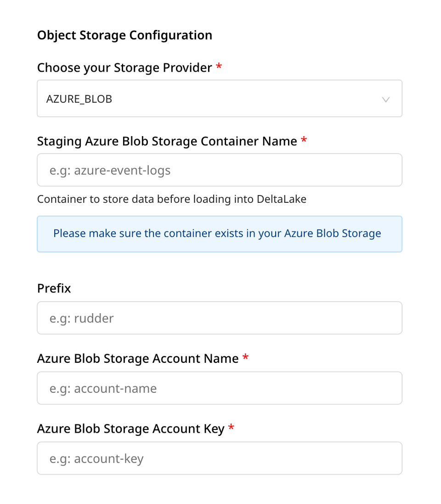Click the chevron arrow in the provider dropdown

[x=386, y=99]
